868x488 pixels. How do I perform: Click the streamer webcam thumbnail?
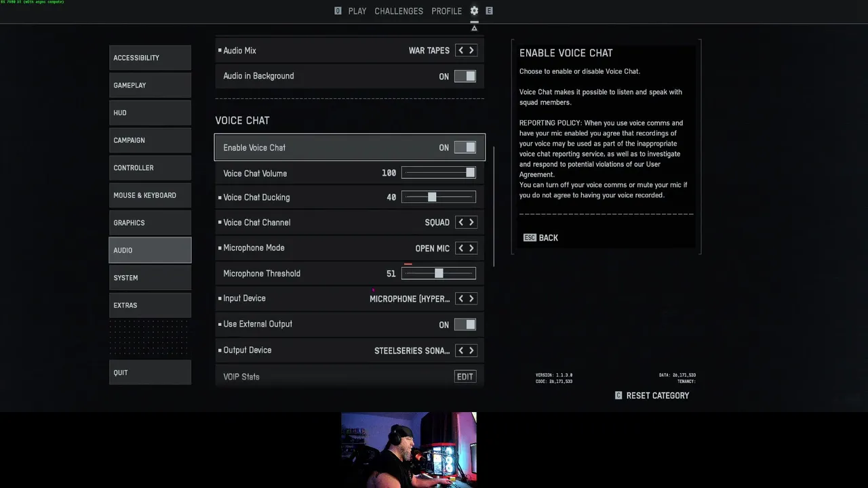409,449
